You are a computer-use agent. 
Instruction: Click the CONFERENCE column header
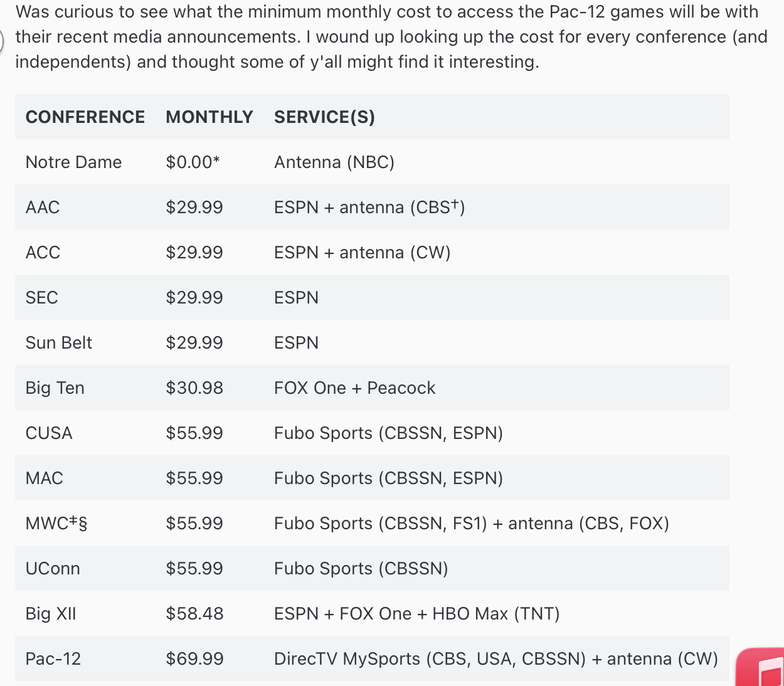click(85, 117)
